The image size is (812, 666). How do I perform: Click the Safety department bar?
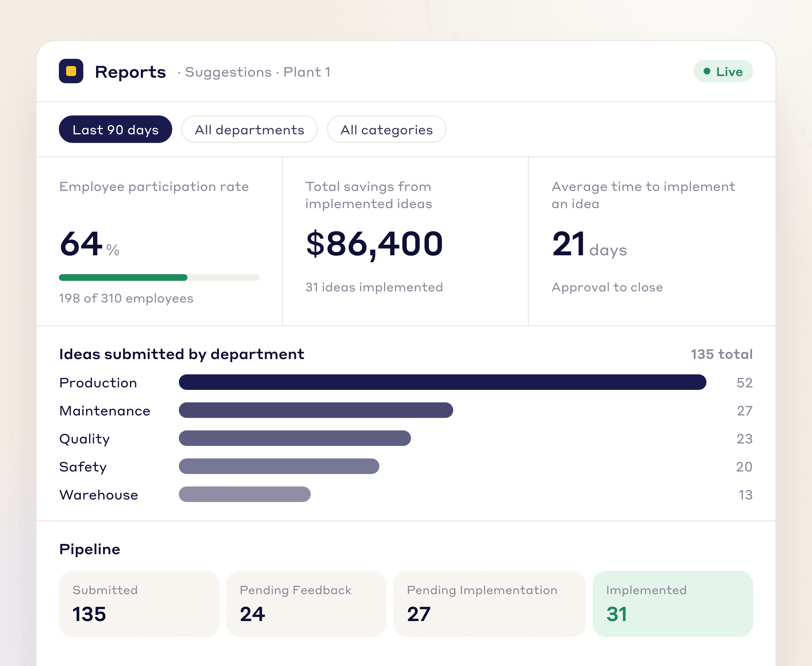[279, 466]
